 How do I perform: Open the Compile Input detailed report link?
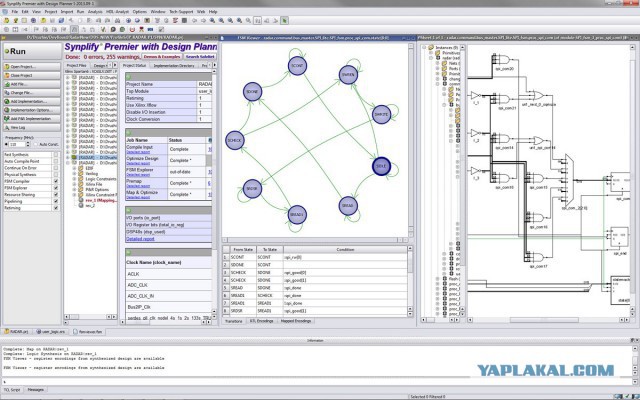138,152
